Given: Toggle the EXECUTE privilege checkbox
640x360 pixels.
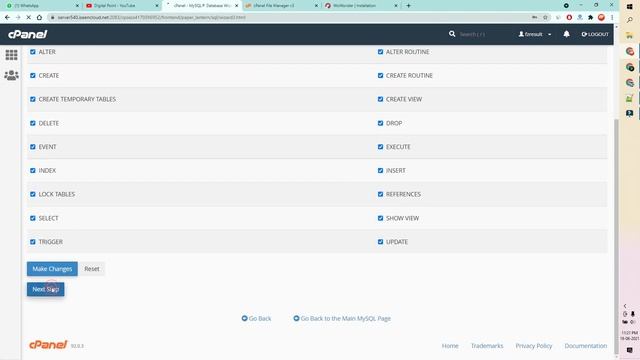Looking at the screenshot, I should [x=380, y=147].
